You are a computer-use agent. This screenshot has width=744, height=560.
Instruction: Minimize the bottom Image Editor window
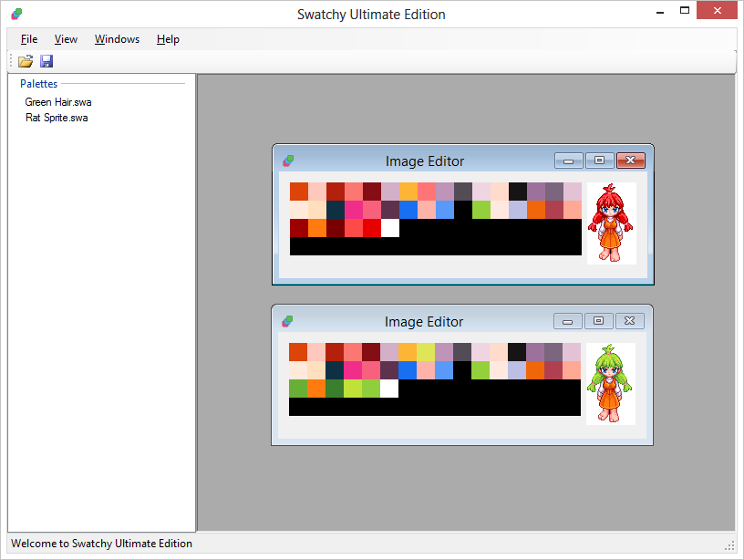567,321
